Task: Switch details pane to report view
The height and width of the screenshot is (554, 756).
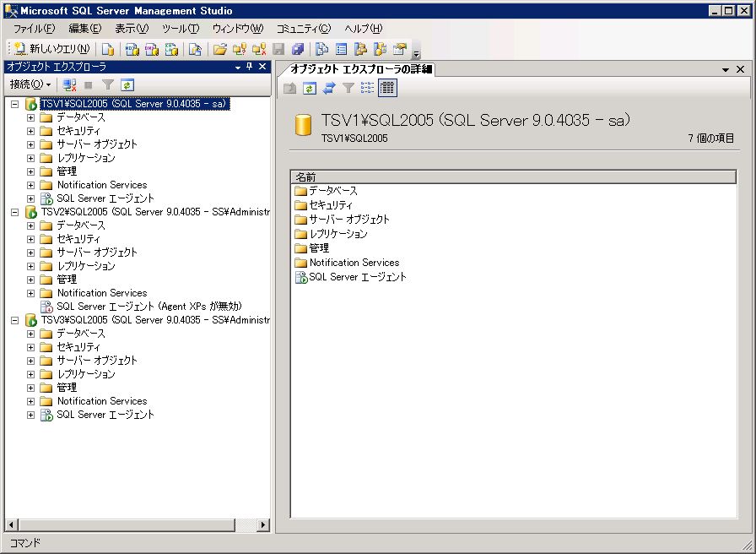Action: click(x=387, y=88)
